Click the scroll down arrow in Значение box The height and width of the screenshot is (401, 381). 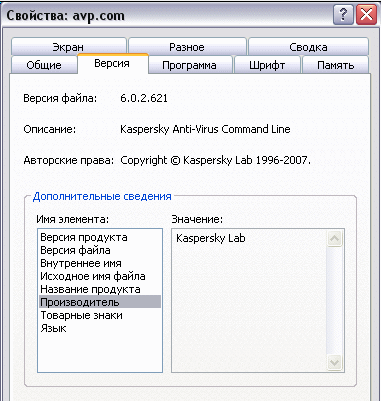[334, 362]
